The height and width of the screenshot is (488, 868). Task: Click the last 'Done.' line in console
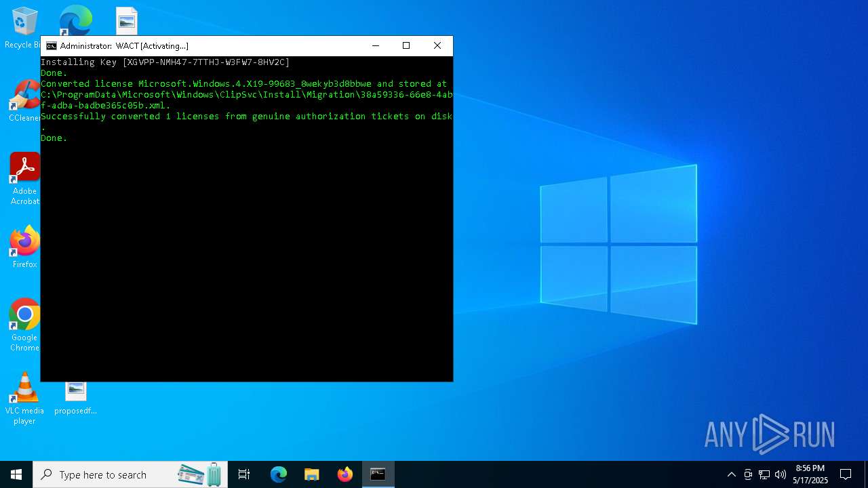click(x=54, y=138)
